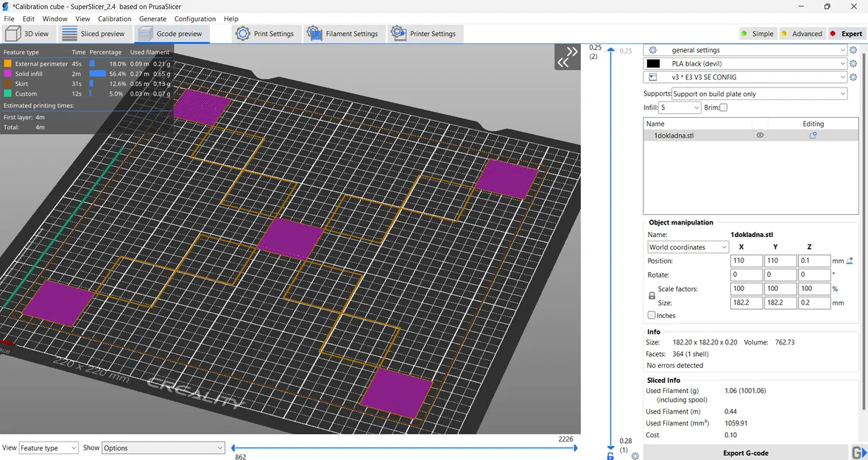Open the Feature type view dropdown
Image resolution: width=868 pixels, height=460 pixels.
49,447
